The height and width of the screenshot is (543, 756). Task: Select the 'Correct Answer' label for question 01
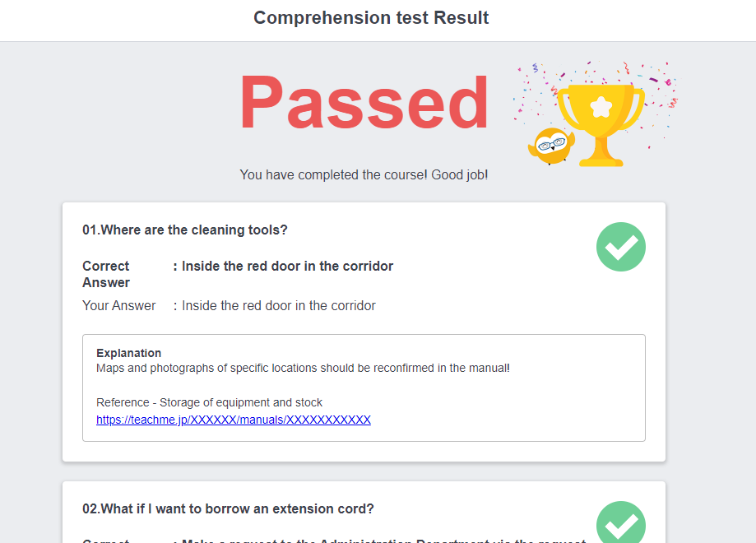[105, 274]
